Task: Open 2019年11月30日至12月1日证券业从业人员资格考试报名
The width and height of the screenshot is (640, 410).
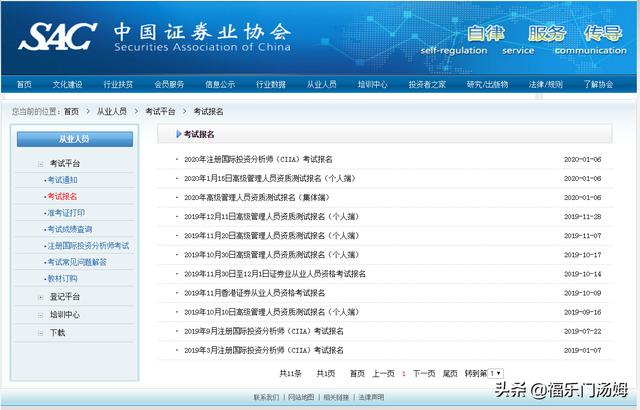Action: (275, 274)
